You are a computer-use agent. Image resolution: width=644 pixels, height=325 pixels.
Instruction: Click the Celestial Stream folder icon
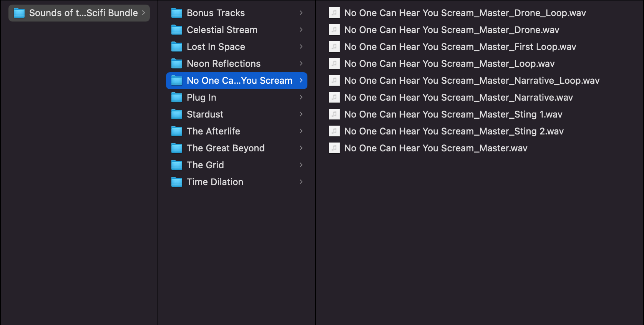click(x=177, y=30)
